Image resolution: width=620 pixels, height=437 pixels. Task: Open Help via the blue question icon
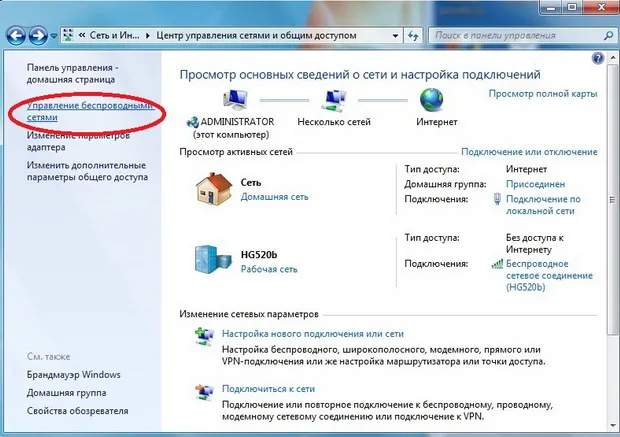pyautogui.click(x=597, y=58)
